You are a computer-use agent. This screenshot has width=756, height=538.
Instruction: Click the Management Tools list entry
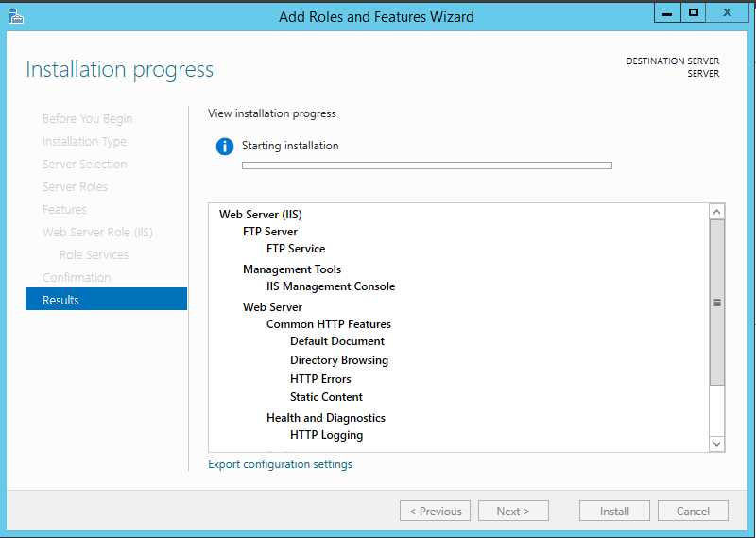coord(292,269)
